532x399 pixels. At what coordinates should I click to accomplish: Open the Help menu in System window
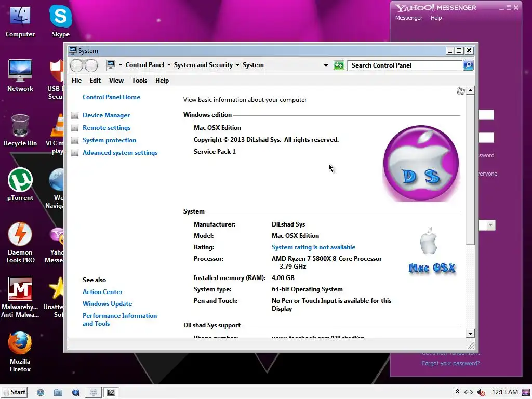tap(162, 81)
